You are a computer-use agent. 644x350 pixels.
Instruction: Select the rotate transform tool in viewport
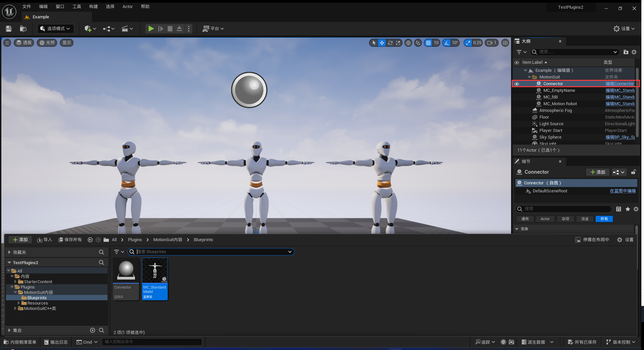[x=390, y=43]
